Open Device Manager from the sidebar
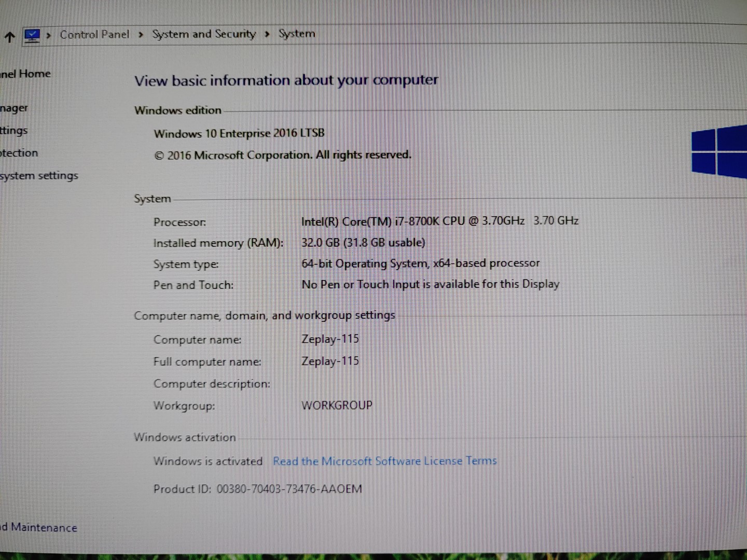The image size is (747, 560). tap(14, 108)
